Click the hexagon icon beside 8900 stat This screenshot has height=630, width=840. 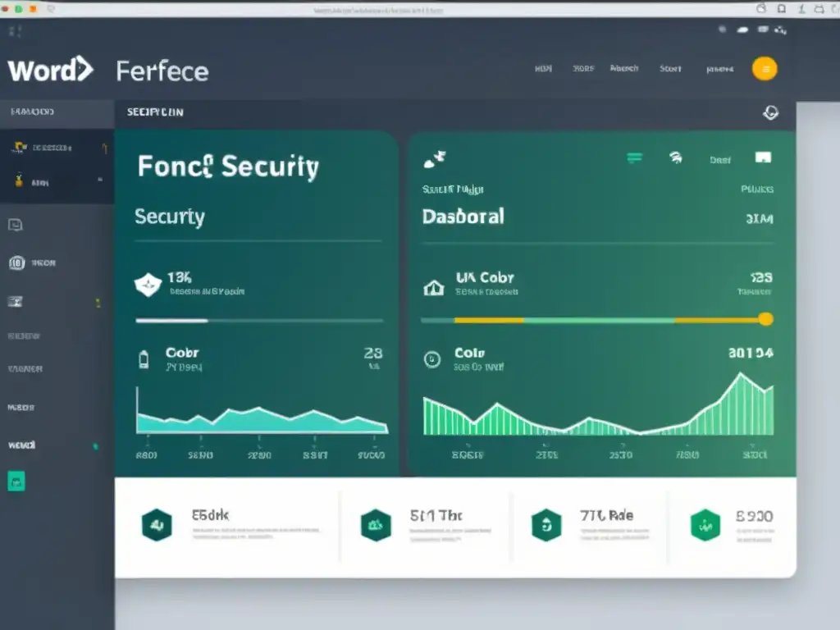705,525
